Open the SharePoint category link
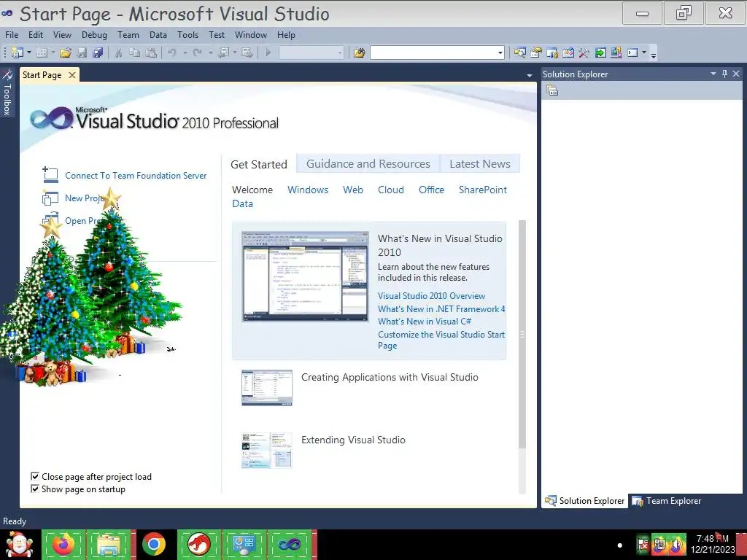The image size is (747, 560). [483, 190]
